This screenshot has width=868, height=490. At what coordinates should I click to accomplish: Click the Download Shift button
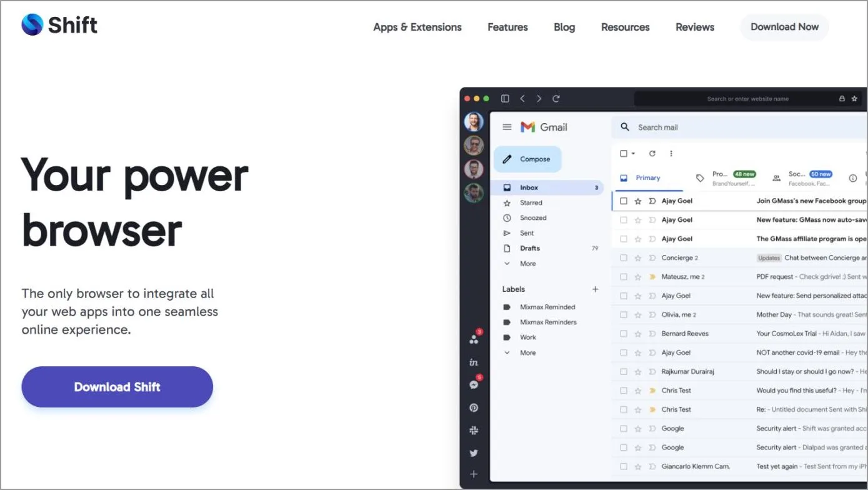click(117, 387)
